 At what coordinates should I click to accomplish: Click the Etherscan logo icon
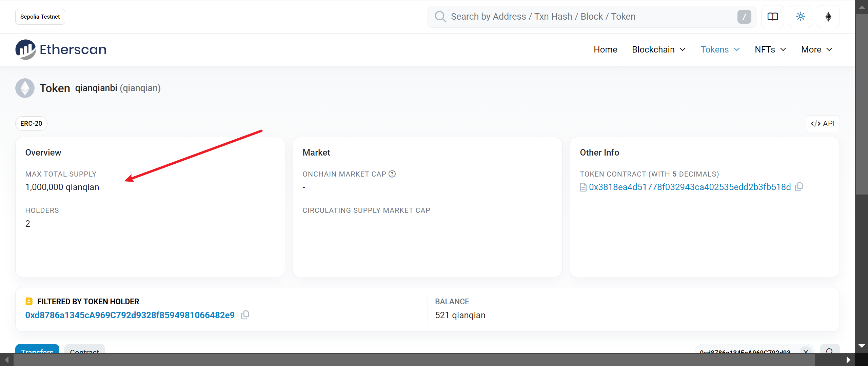point(25,49)
